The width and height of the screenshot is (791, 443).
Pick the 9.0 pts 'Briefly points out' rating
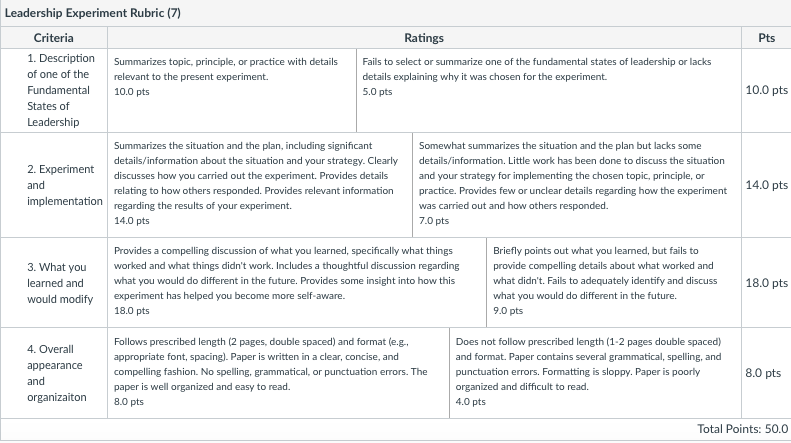614,283
